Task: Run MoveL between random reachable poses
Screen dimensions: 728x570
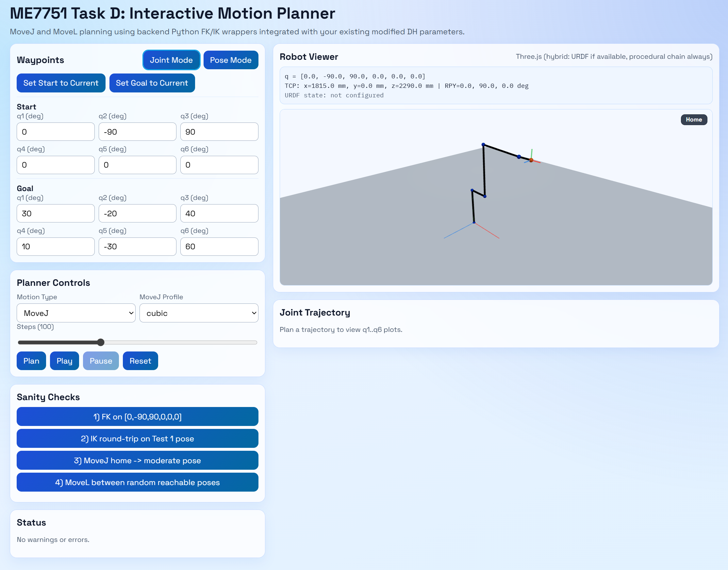Action: pos(137,482)
